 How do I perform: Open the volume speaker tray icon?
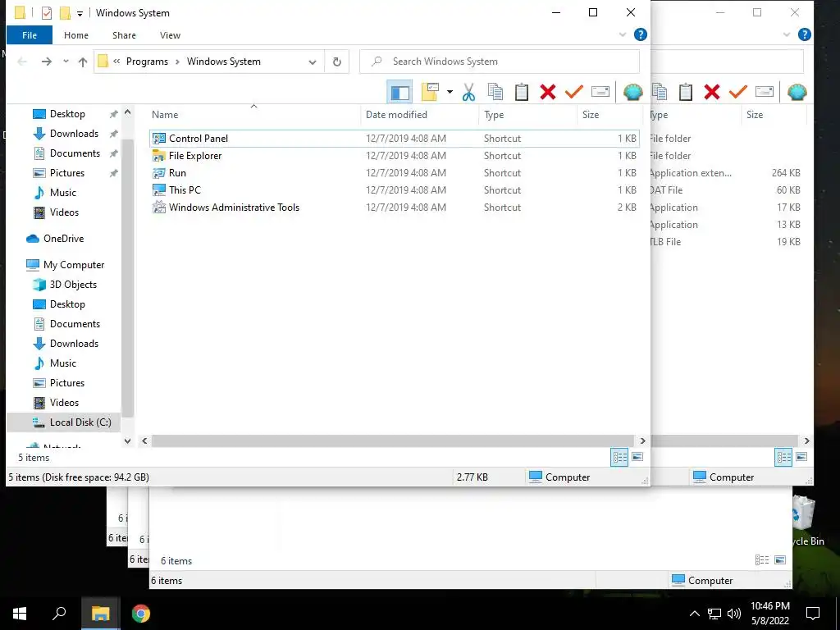[733, 614]
